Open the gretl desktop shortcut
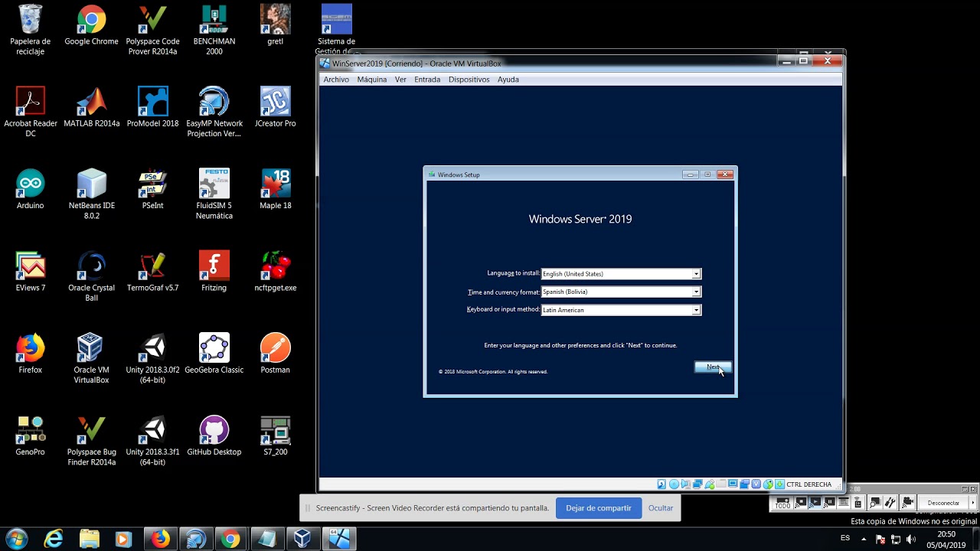Viewport: 980px width, 551px height. click(x=275, y=24)
